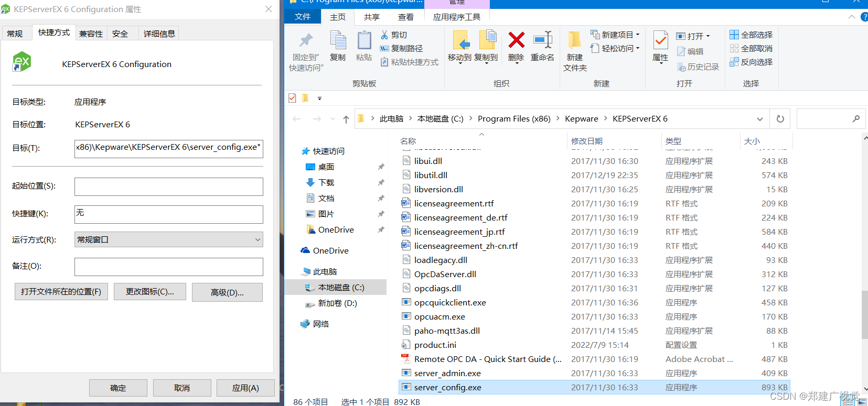This screenshot has height=406, width=868.
Task: Pin selected item to Quick Access
Action: pos(307,51)
